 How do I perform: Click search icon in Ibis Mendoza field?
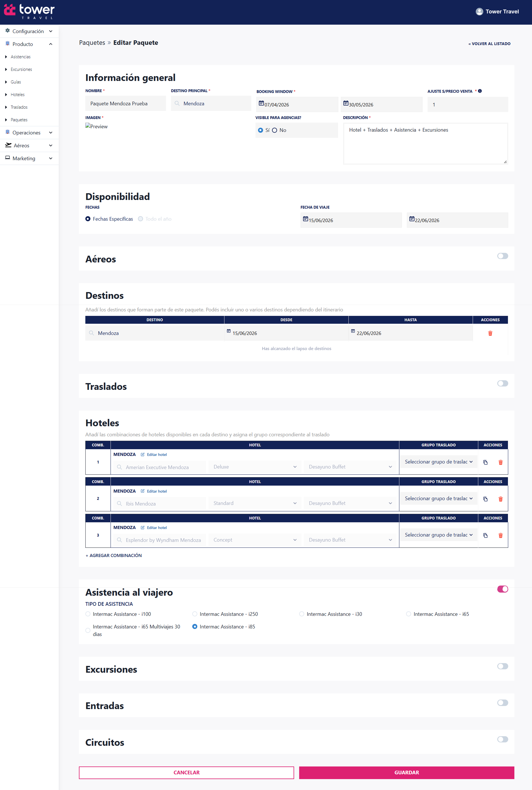coord(119,504)
